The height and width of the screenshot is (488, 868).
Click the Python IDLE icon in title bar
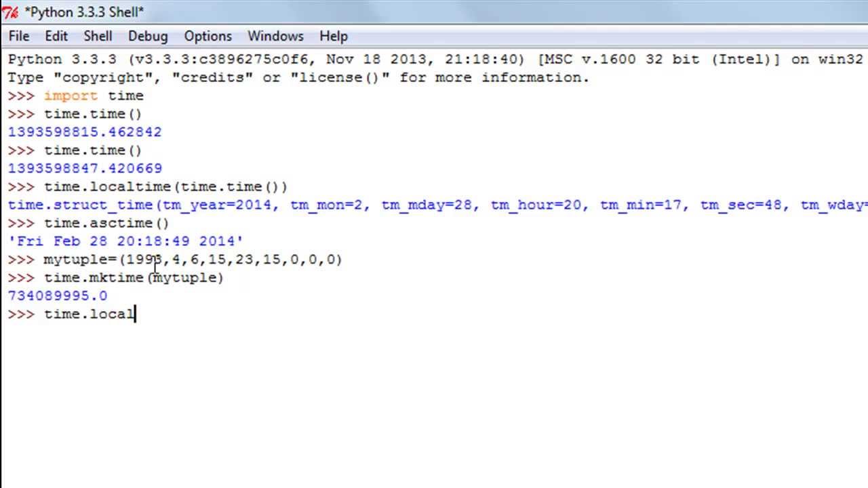[10, 12]
